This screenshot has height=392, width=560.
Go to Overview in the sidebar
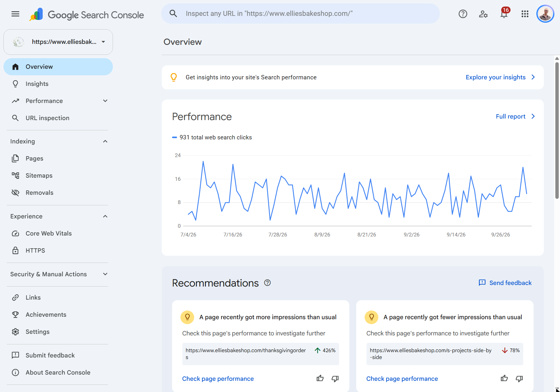[x=58, y=67]
